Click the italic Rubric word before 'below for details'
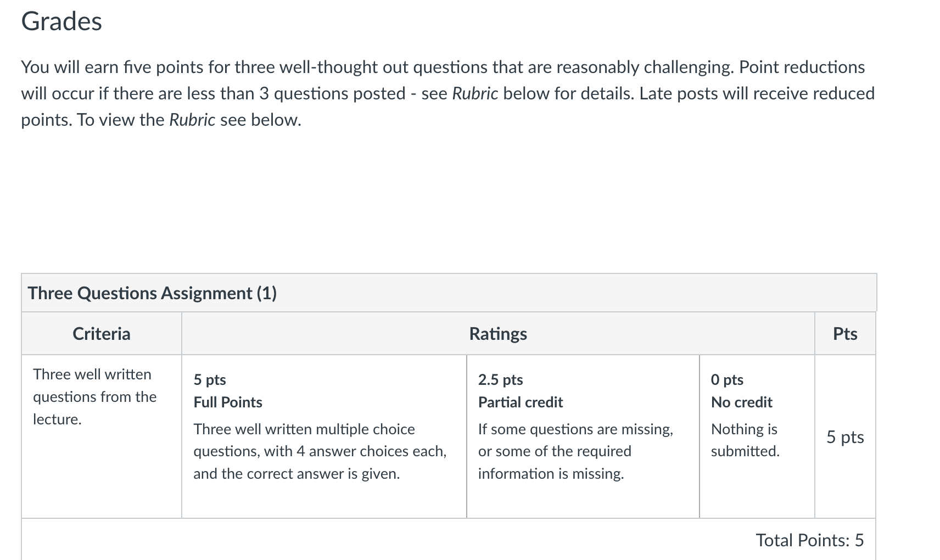The width and height of the screenshot is (940, 560). [x=475, y=94]
